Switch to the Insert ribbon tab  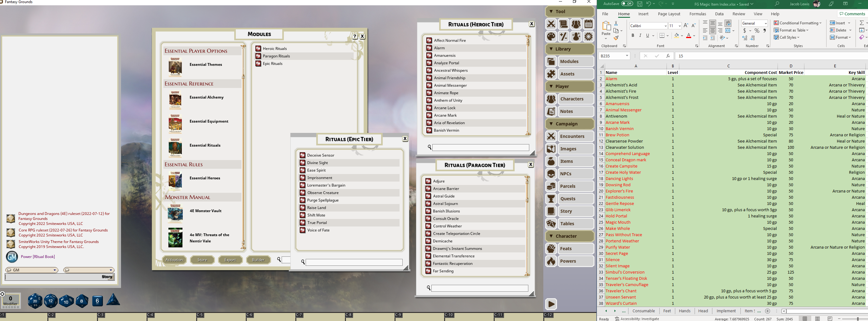coord(643,14)
